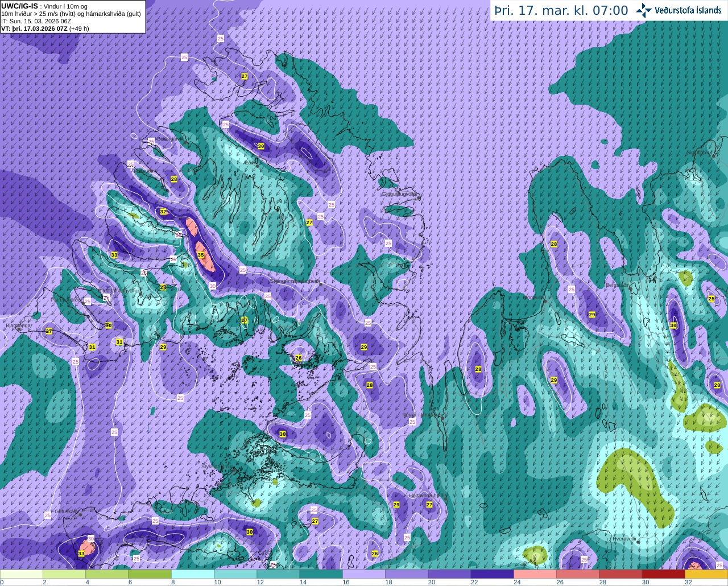Image resolution: width=728 pixels, height=586 pixels.
Task: Click the lavender 16–18 legend swatch
Action: [x=364, y=573]
